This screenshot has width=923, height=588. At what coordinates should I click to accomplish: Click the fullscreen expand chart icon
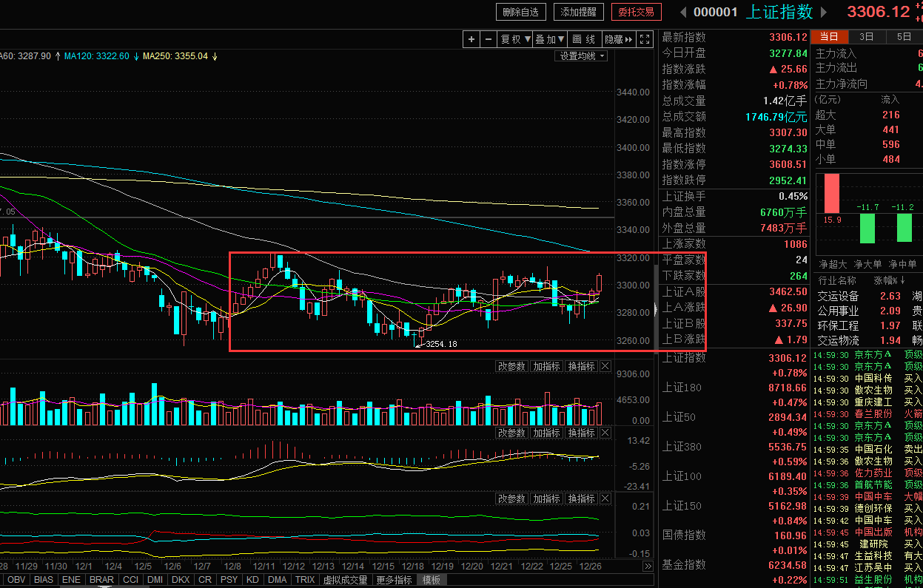coord(645,39)
